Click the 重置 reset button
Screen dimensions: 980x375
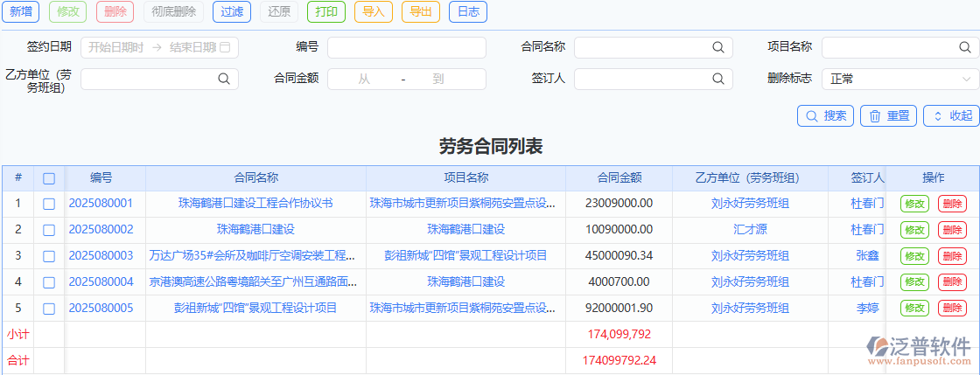[889, 116]
